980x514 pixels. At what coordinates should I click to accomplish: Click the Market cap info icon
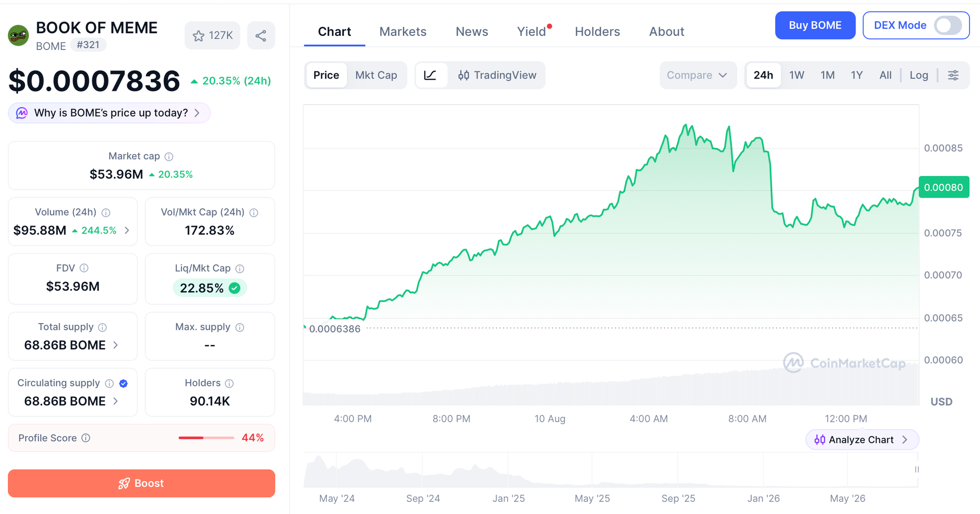(x=169, y=156)
